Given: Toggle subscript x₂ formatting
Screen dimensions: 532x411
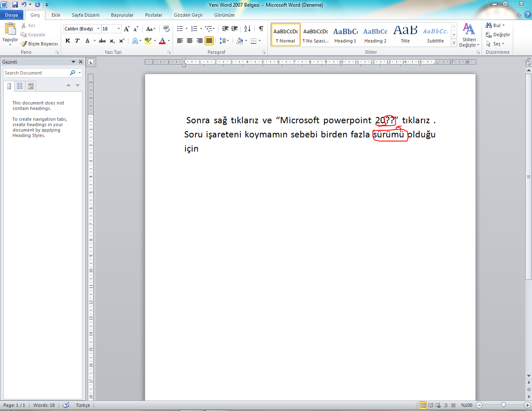Looking at the screenshot, I should click(112, 41).
